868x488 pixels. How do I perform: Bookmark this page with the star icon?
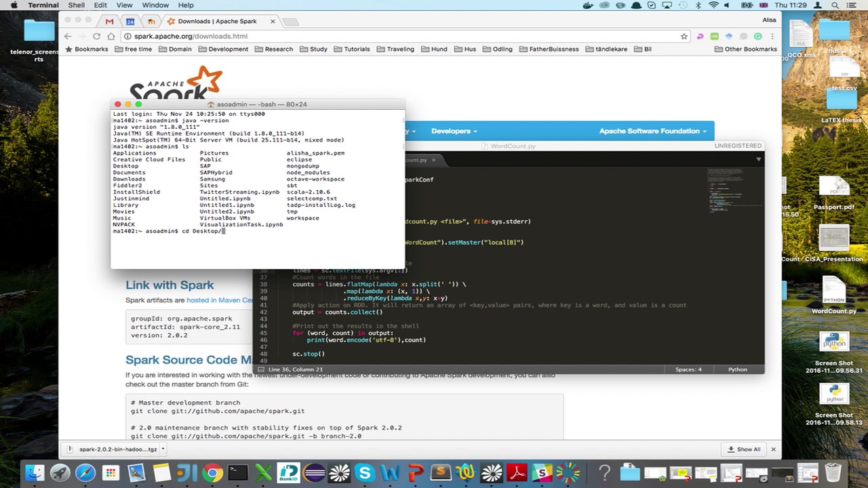(x=684, y=36)
